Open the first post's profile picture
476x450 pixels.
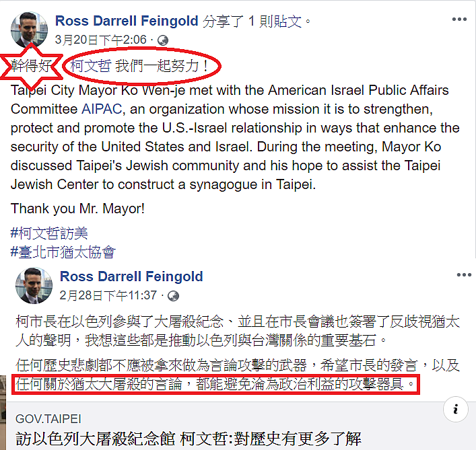tap(29, 30)
